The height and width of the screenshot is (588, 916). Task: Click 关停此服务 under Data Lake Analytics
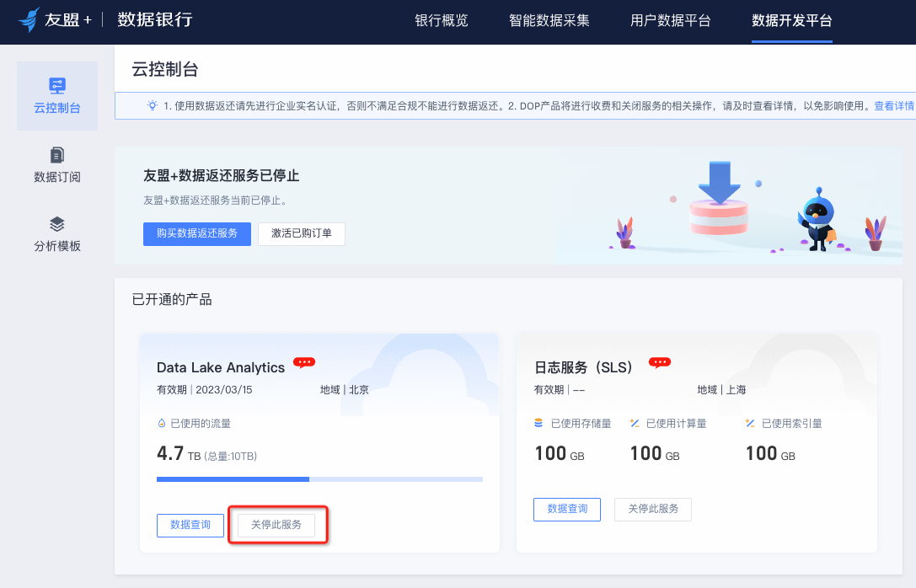276,525
